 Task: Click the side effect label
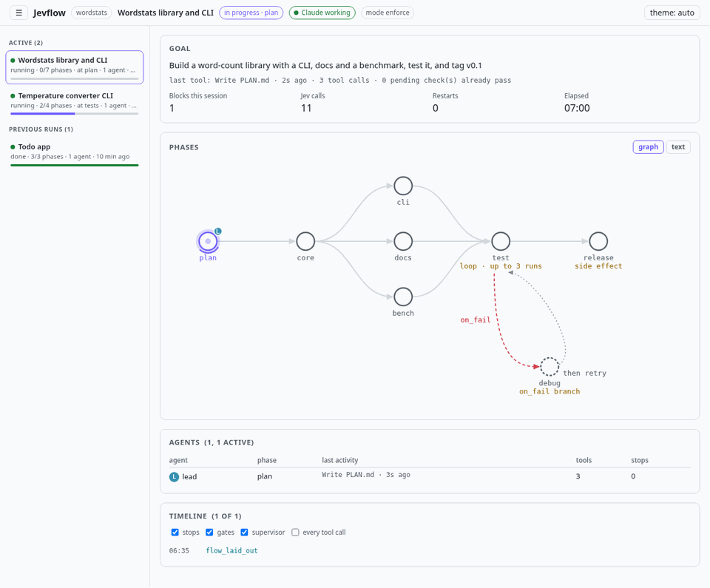(598, 266)
